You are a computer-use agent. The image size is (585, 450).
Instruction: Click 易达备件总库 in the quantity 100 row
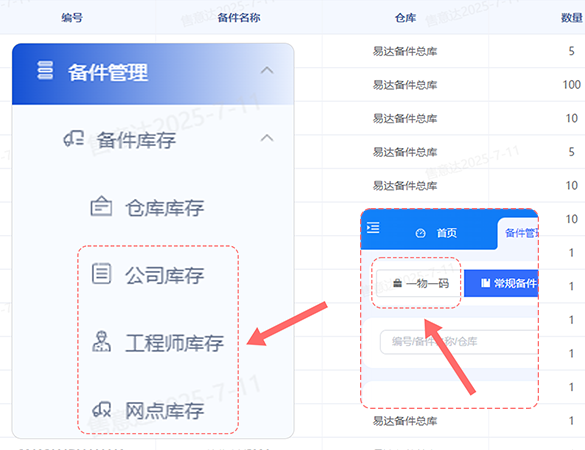pyautogui.click(x=405, y=85)
